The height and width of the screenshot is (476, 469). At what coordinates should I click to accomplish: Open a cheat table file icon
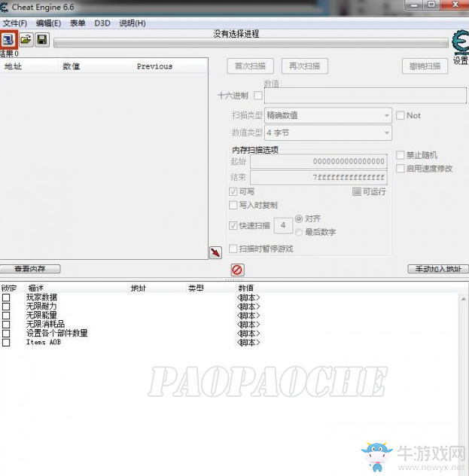(26, 39)
